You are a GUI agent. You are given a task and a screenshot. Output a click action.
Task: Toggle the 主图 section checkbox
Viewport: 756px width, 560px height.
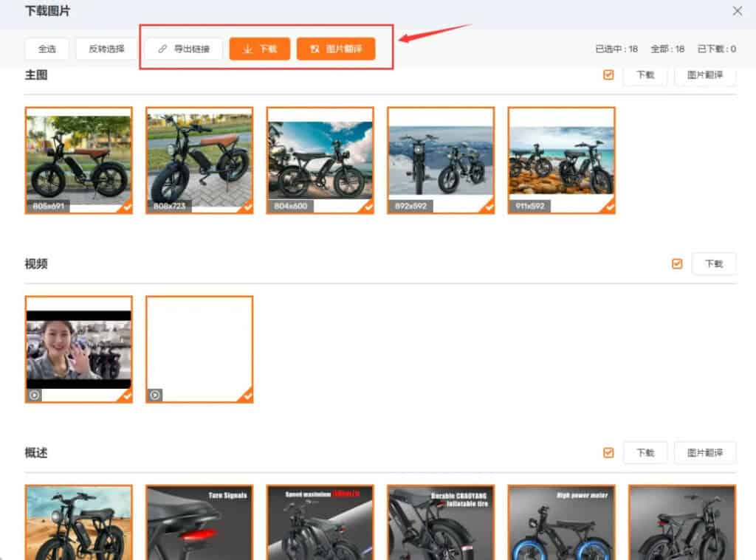click(608, 75)
